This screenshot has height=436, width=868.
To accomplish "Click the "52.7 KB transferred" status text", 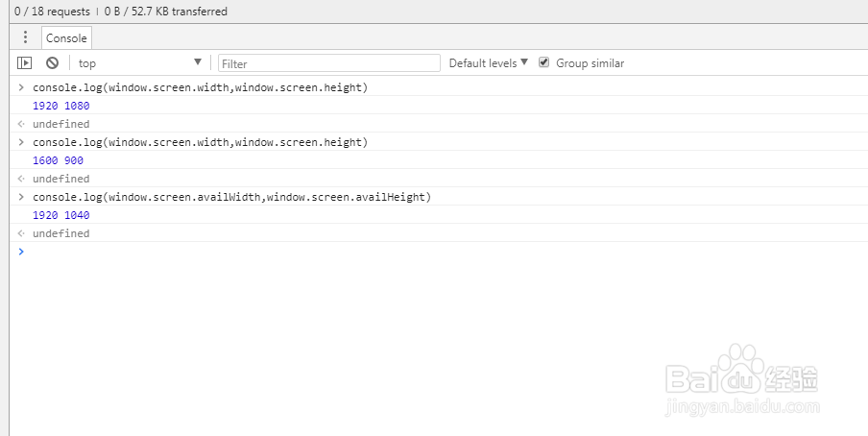I will click(x=180, y=12).
